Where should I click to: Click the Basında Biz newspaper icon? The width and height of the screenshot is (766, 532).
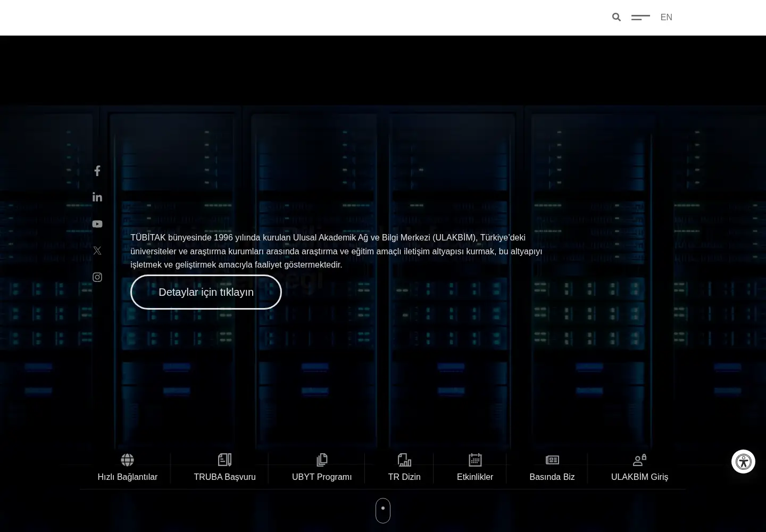(x=552, y=460)
